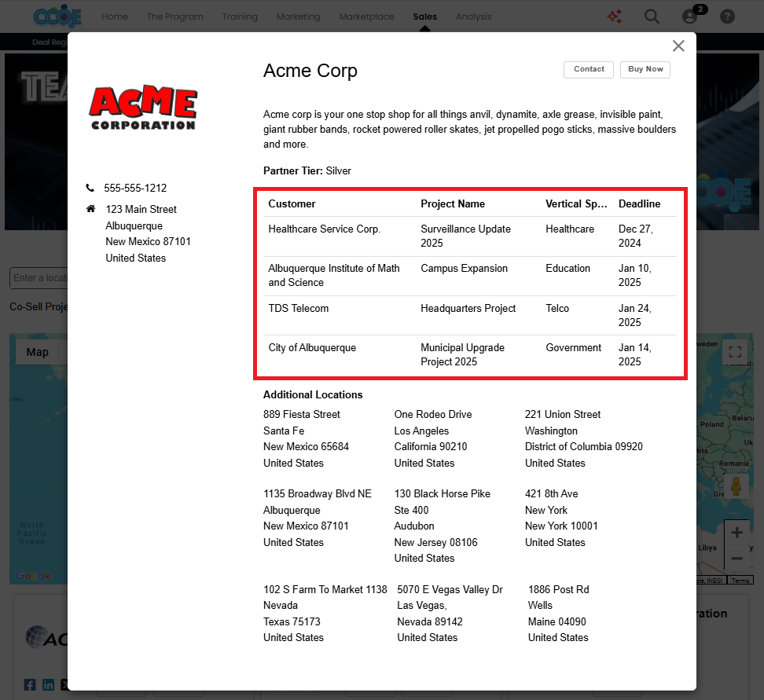Click the Headquarters Project cell
The width and height of the screenshot is (764, 700).
pos(468,308)
